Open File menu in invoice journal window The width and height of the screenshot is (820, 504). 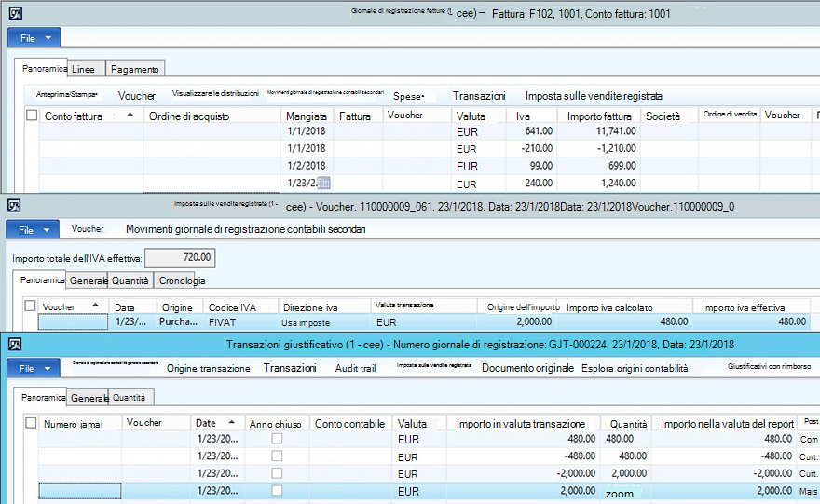click(x=34, y=38)
